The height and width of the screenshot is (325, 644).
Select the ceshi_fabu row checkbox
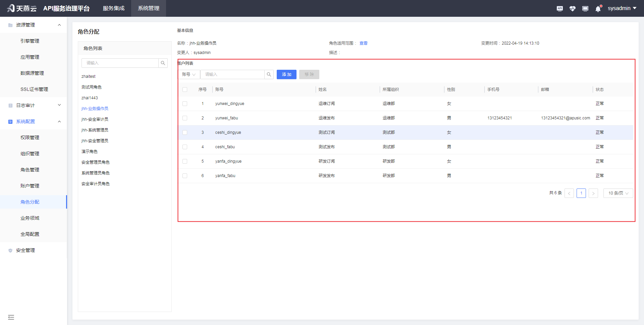[185, 147]
